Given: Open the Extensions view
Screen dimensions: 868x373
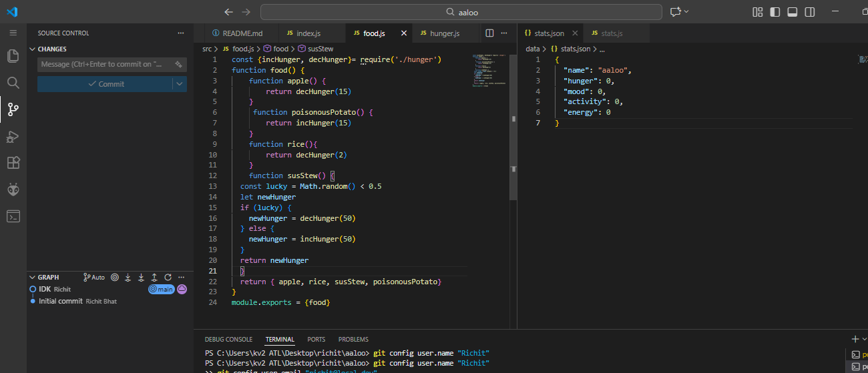Looking at the screenshot, I should [13, 163].
